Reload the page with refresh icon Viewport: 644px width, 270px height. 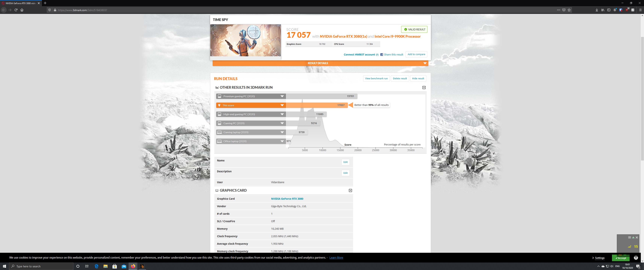(x=16, y=10)
